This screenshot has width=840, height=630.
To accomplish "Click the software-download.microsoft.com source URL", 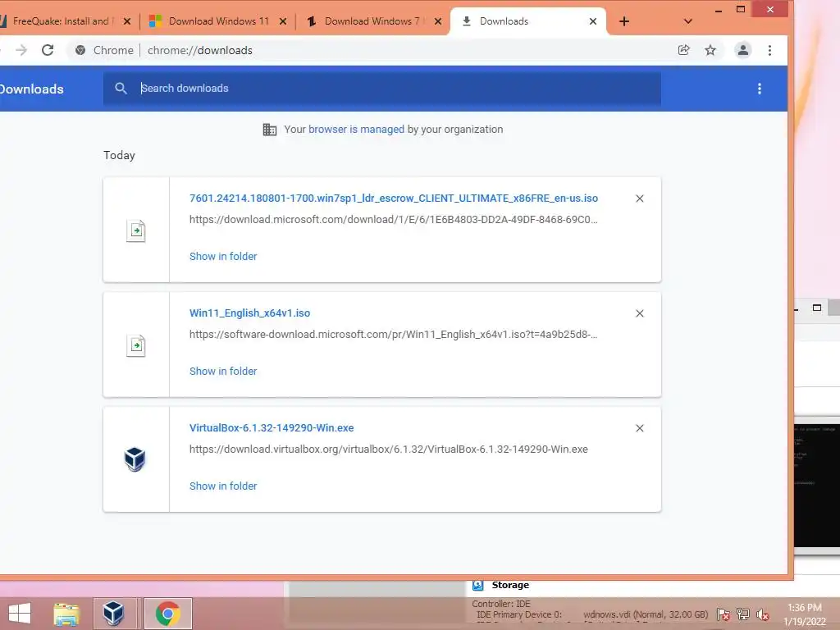I will click(394, 335).
